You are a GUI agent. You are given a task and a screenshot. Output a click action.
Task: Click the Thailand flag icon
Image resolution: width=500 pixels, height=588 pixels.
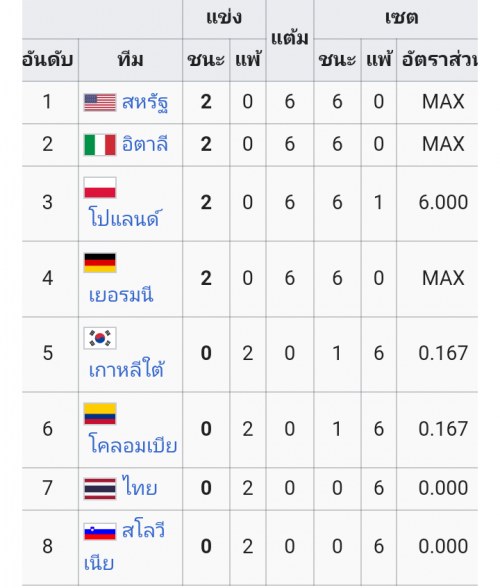pos(100,489)
